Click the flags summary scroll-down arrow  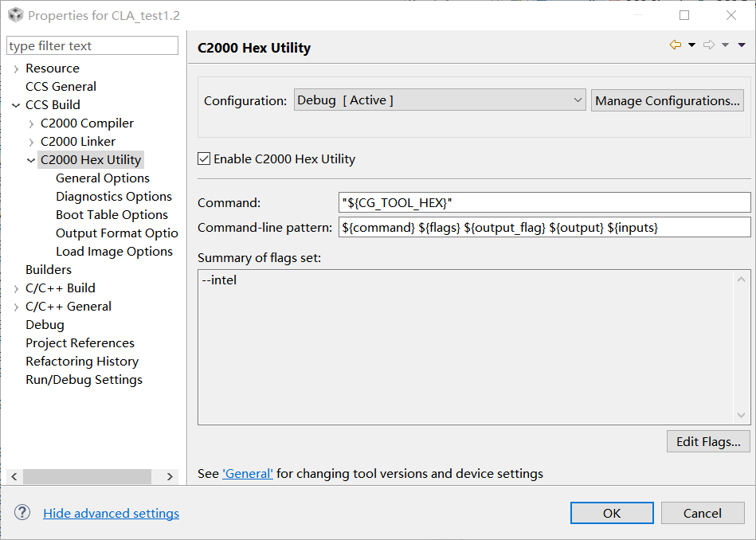tap(741, 415)
